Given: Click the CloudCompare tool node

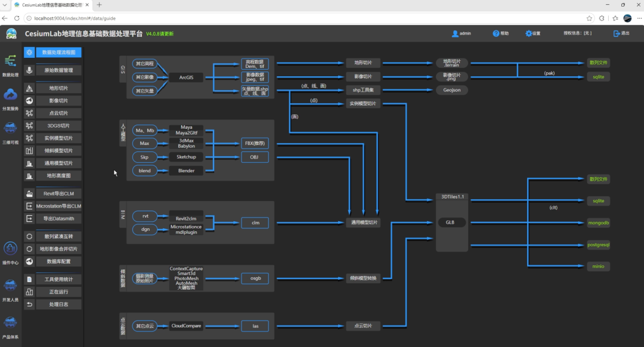Looking at the screenshot, I should [186, 326].
